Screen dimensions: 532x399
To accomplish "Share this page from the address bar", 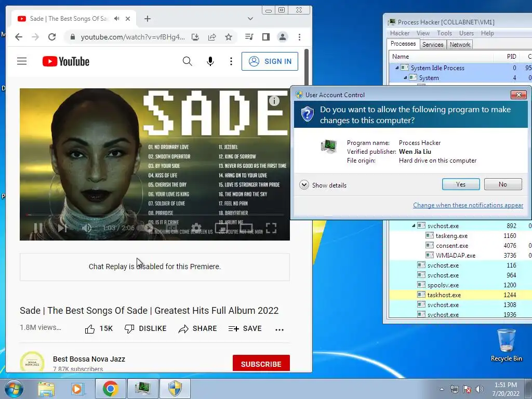I will (212, 37).
